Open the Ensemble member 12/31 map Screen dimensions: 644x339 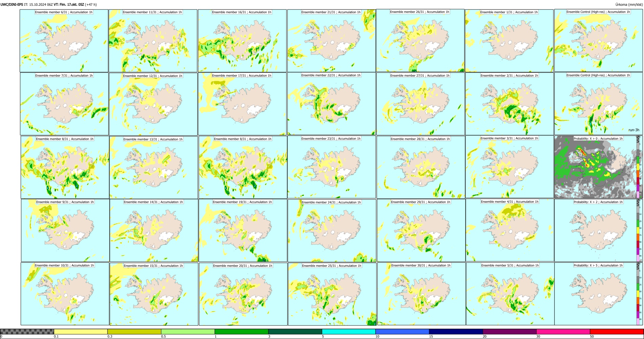(153, 104)
